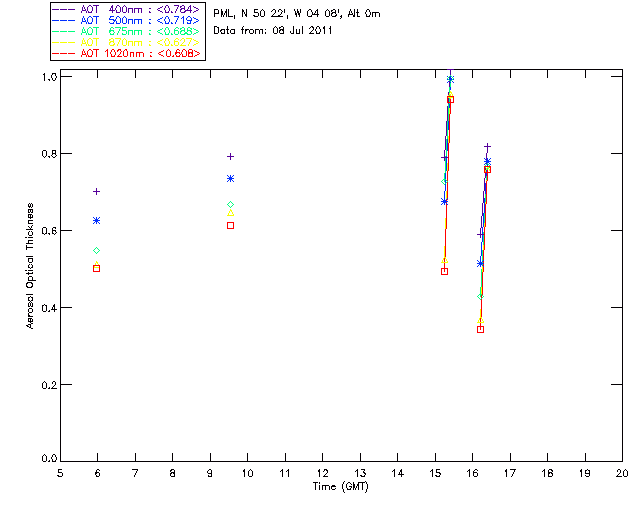Click the AOT 870nm legend entry

126,42
